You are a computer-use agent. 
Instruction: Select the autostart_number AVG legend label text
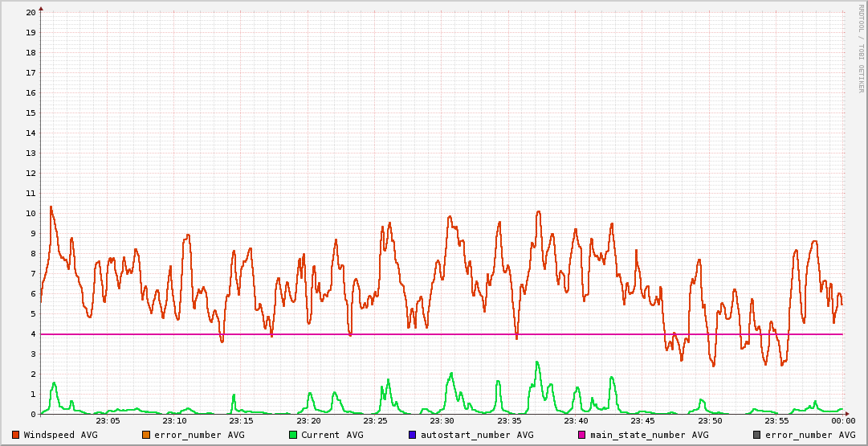(477, 435)
